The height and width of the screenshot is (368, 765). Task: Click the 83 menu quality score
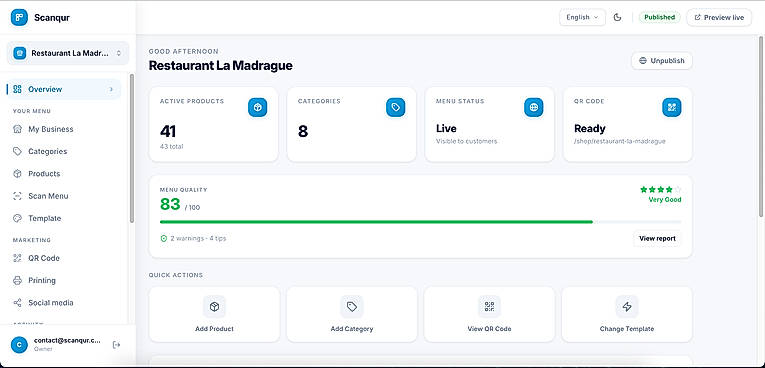coord(170,204)
